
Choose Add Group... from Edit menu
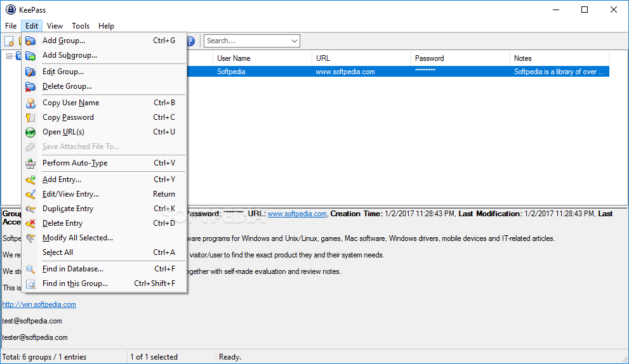click(x=104, y=41)
